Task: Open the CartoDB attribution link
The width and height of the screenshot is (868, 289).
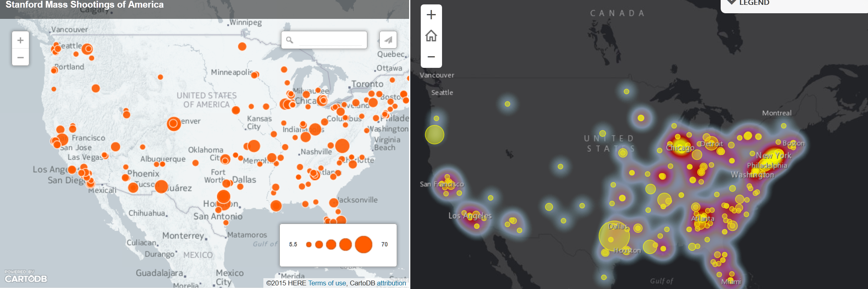Action: (x=391, y=283)
